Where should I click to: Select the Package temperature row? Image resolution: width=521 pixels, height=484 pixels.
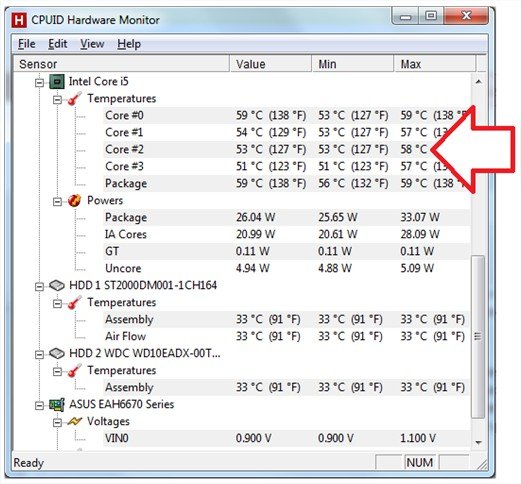click(x=287, y=183)
